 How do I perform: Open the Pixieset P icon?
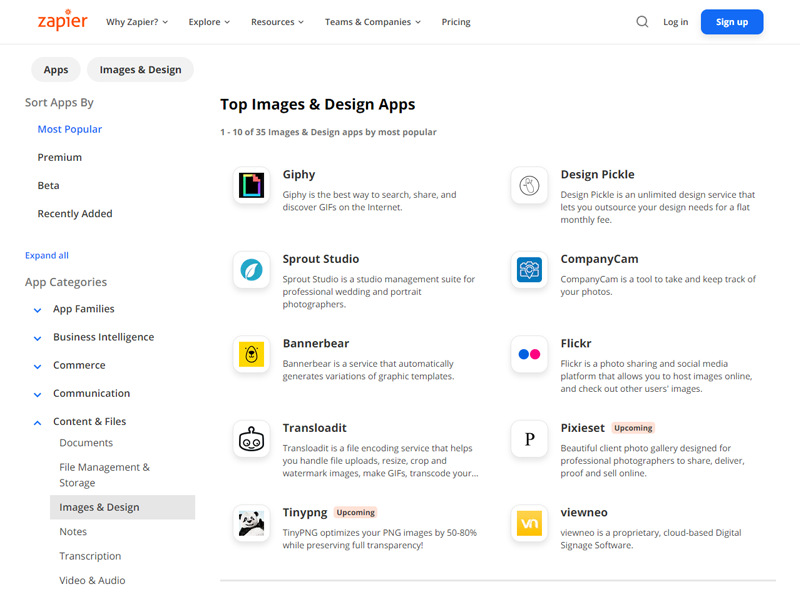point(529,439)
